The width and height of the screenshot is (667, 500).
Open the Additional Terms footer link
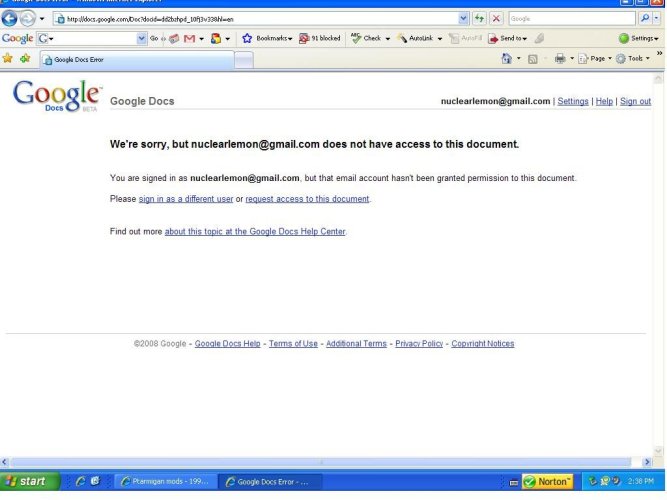356,343
